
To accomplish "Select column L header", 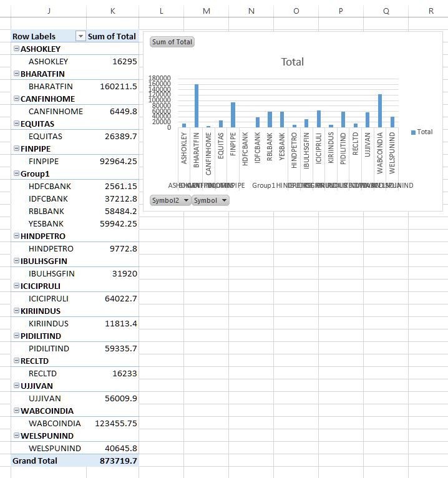I will [161, 11].
